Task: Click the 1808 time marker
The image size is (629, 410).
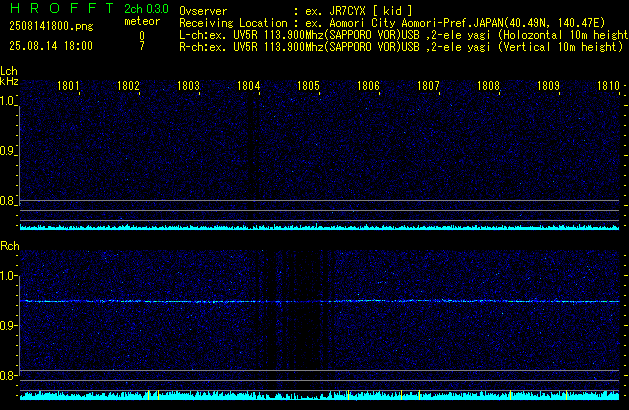Action: (488, 86)
